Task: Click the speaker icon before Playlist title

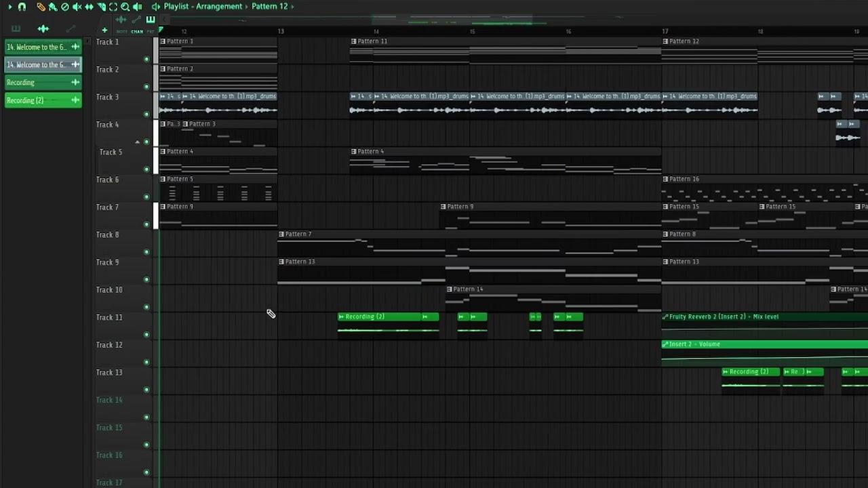Action: coord(156,7)
